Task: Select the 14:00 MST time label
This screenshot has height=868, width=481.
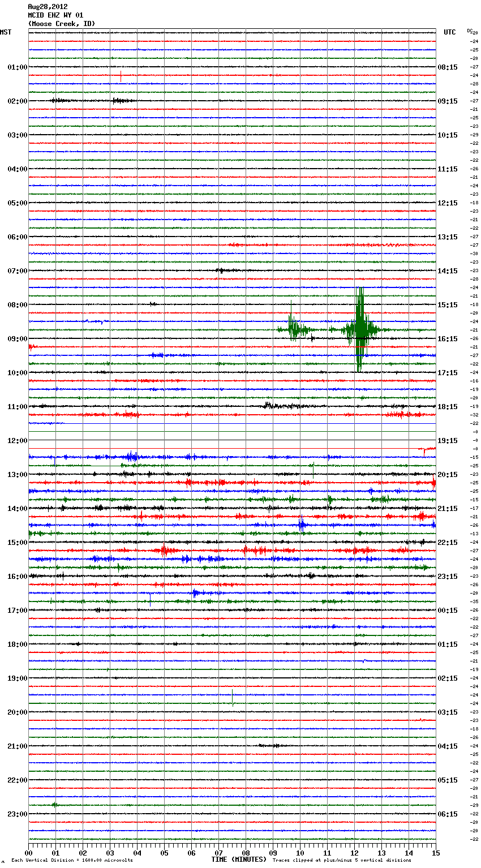Action: pyautogui.click(x=18, y=509)
